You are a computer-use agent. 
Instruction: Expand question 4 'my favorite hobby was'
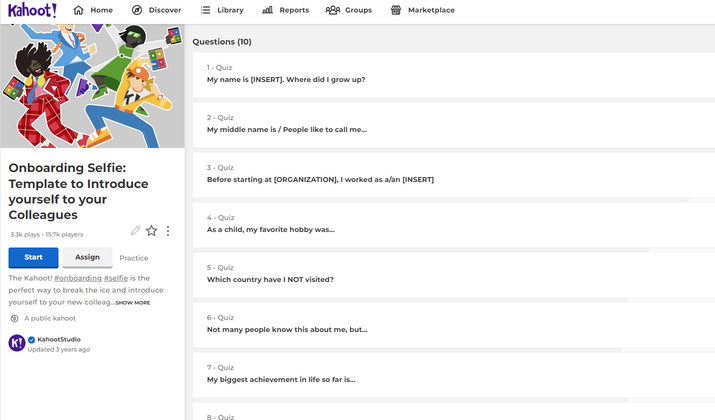click(x=454, y=225)
